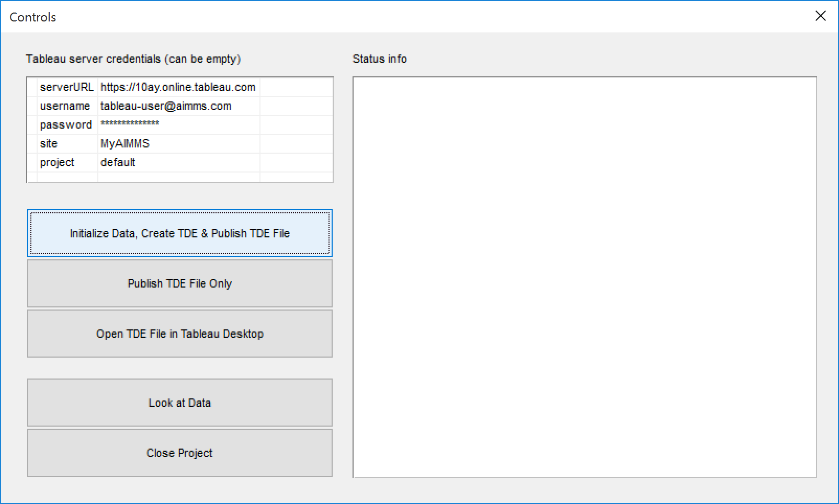Select the project value default
The width and height of the screenshot is (839, 504).
pyautogui.click(x=178, y=163)
